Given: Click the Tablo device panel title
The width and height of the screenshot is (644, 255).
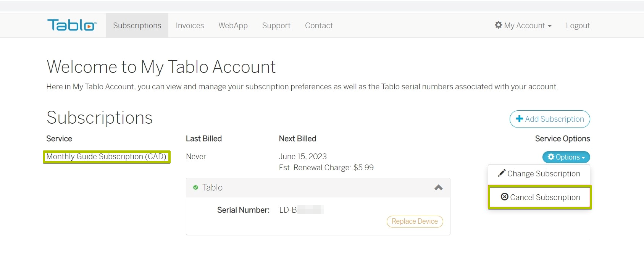Looking at the screenshot, I should click(x=212, y=187).
